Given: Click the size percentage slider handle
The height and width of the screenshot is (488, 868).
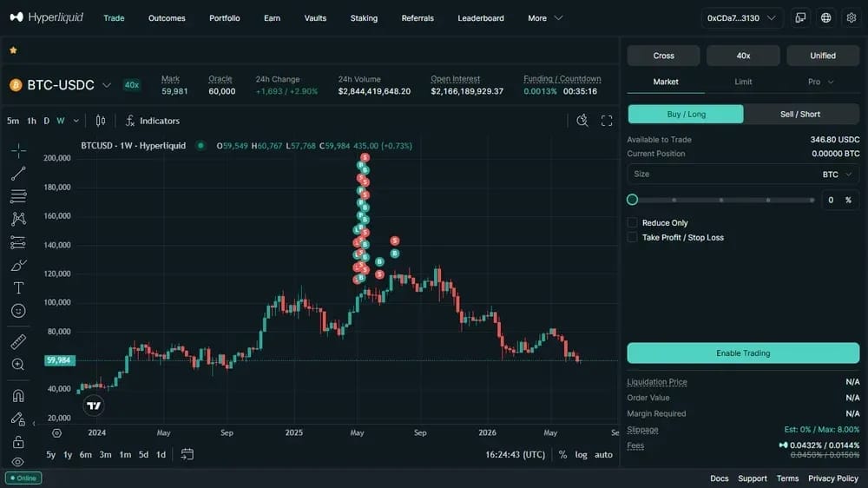Looking at the screenshot, I should pyautogui.click(x=632, y=200).
